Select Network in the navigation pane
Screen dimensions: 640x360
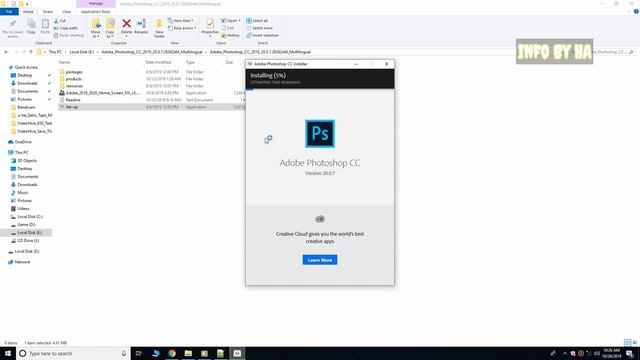click(22, 262)
